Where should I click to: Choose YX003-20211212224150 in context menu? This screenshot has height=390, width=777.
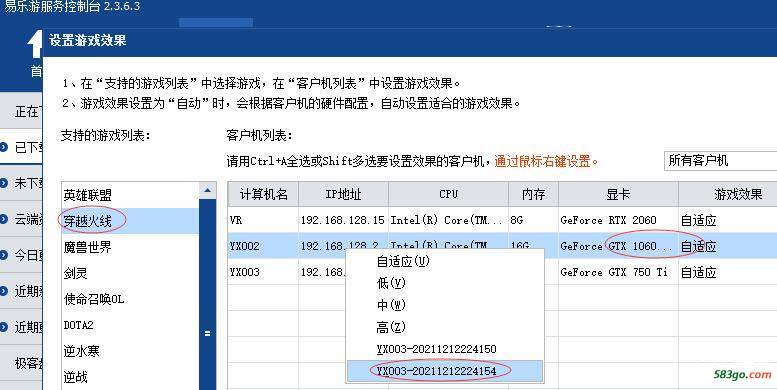[x=444, y=349]
